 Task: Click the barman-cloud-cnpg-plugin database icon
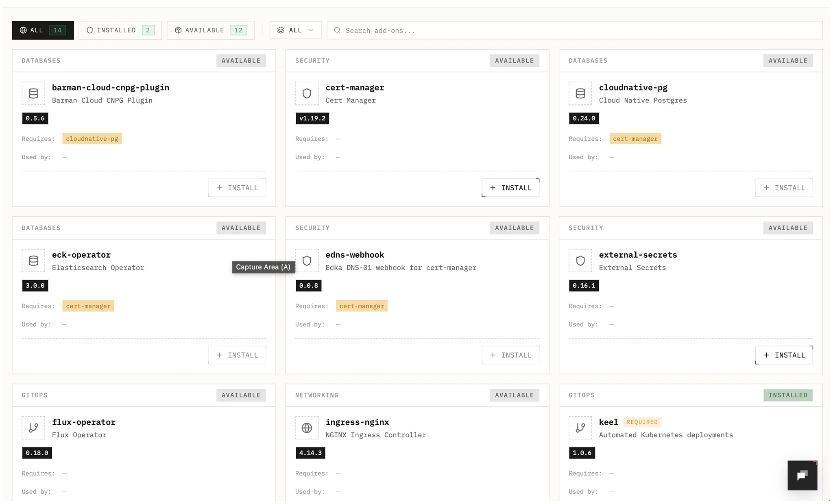pos(33,93)
